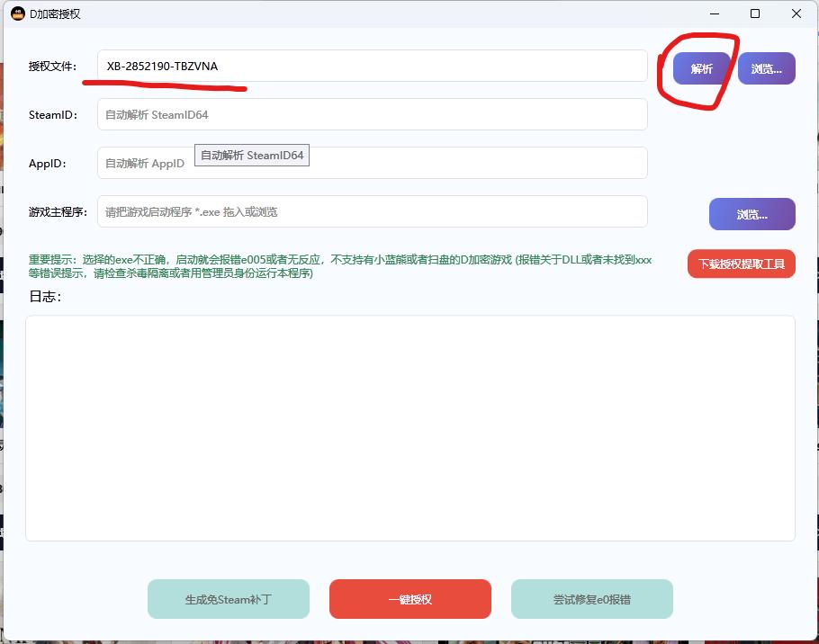819x644 pixels.
Task: Click the 生成免Steam补丁 button
Action: coord(228,599)
